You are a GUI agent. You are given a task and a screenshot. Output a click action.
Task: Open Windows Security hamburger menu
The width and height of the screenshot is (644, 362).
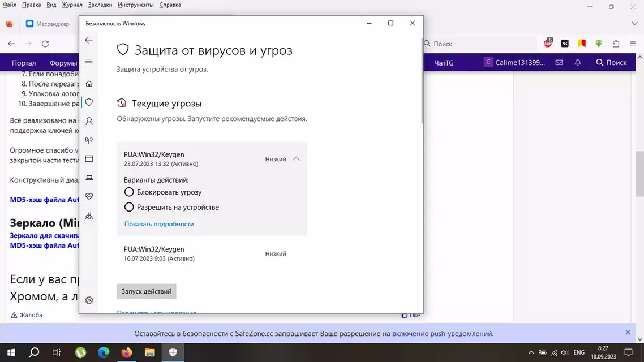89,62
